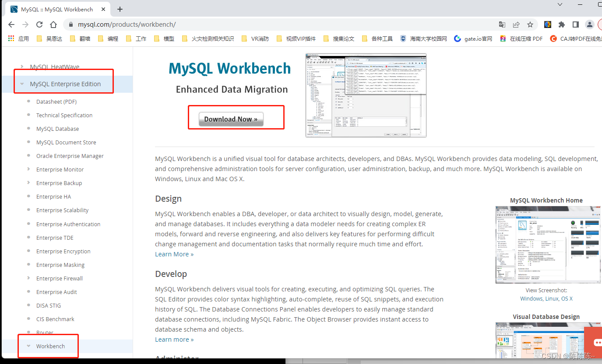Open the Windows screenshot link
This screenshot has height=364, width=602.
(x=531, y=298)
